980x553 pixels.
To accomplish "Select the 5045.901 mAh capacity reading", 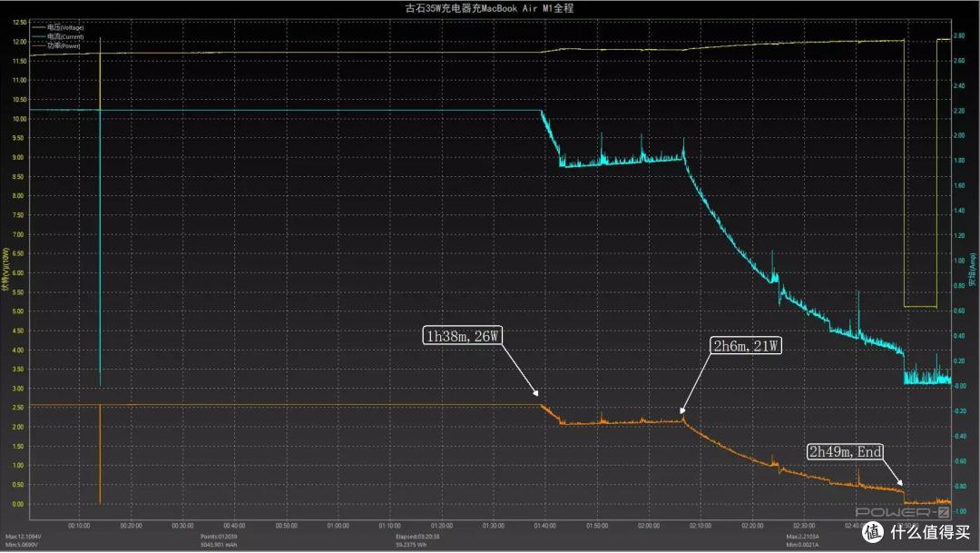I will [219, 545].
